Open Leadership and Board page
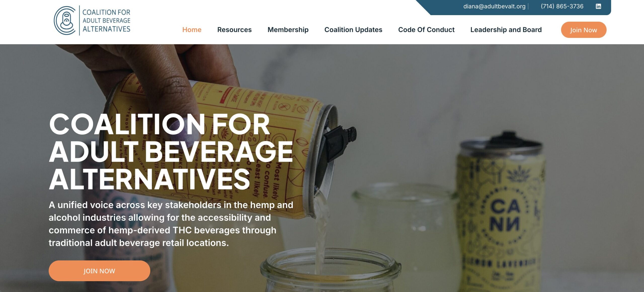Screen dimensions: 644x292 click(x=506, y=30)
